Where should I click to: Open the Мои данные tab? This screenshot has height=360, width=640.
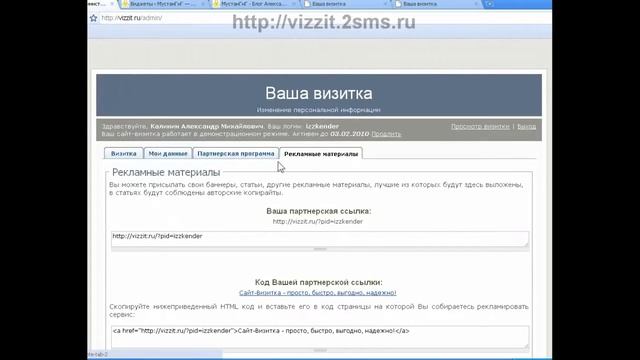point(168,153)
